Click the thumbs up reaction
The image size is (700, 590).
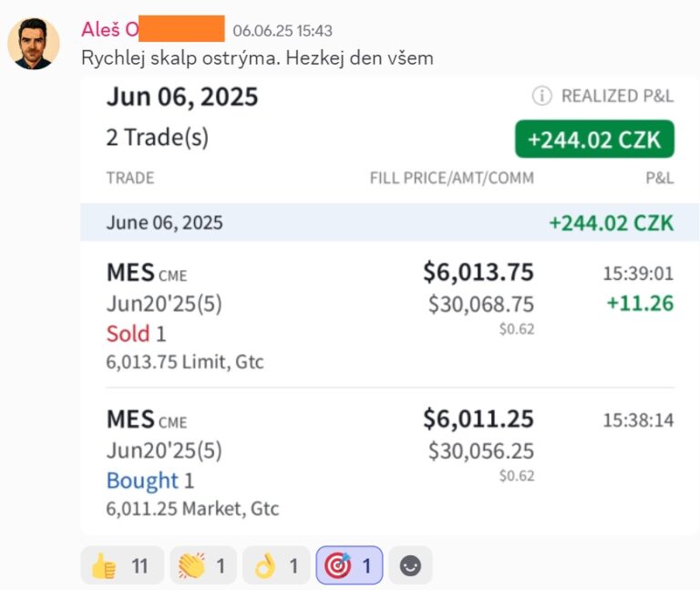tap(122, 565)
